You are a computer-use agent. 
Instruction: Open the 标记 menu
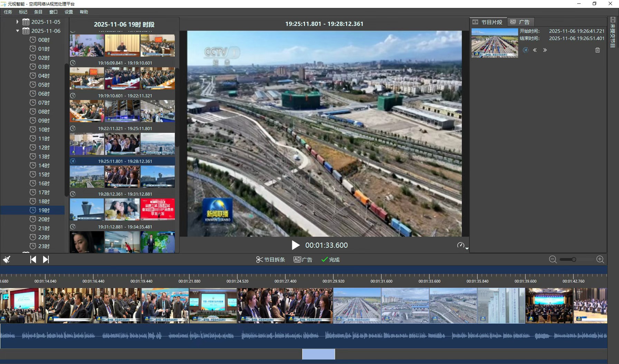click(23, 12)
